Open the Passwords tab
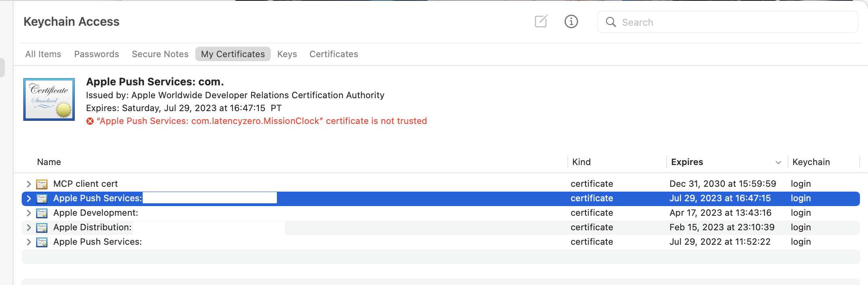This screenshot has width=868, height=285. (96, 54)
